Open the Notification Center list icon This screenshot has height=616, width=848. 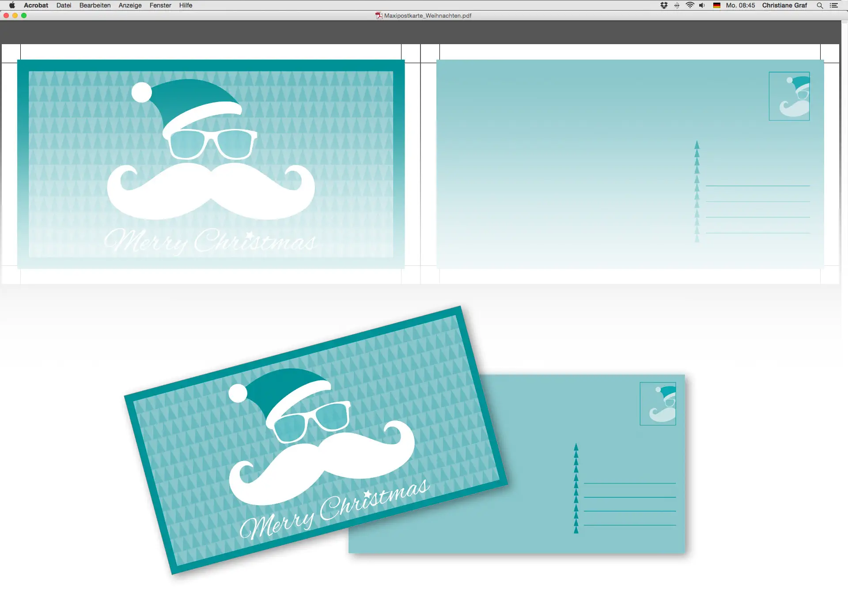click(834, 5)
